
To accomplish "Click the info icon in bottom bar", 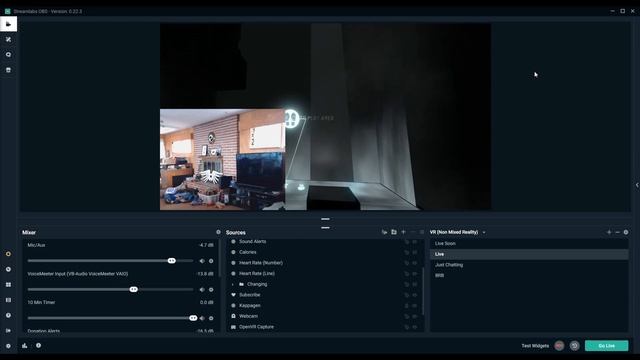I will [38, 346].
